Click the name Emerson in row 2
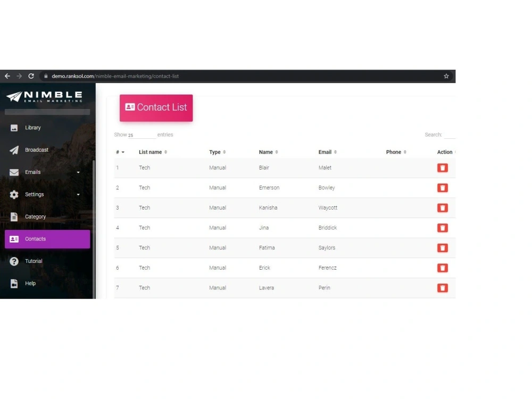This screenshot has width=532, height=399. tap(269, 188)
